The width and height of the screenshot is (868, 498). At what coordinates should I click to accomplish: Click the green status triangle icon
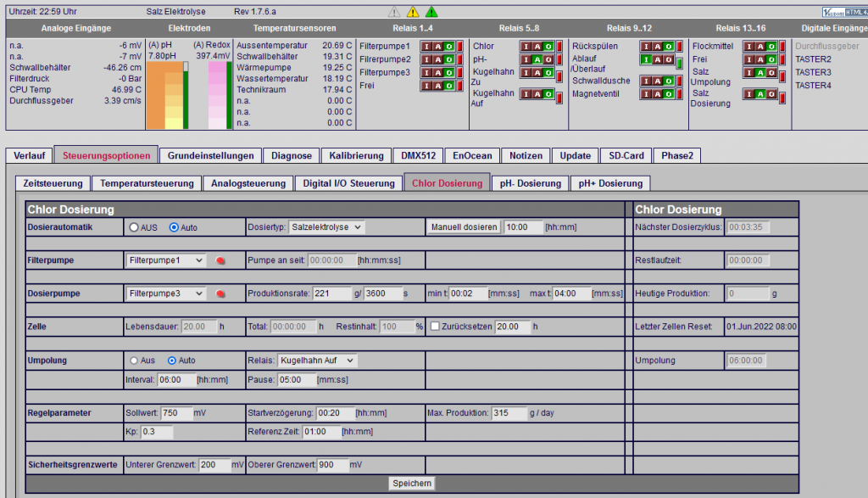(x=431, y=12)
